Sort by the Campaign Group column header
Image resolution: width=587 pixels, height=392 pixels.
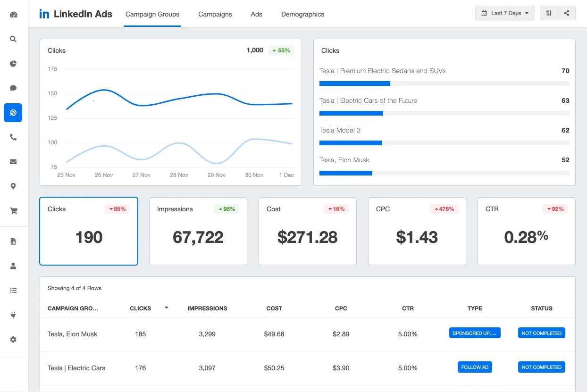73,308
